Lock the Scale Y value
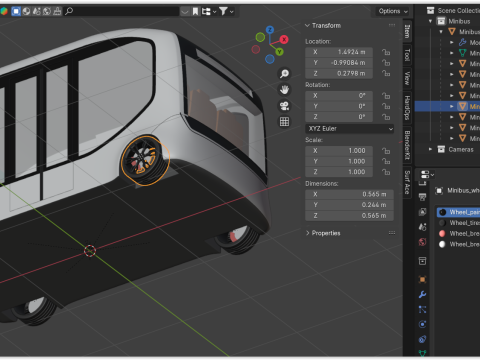 pos(386,162)
